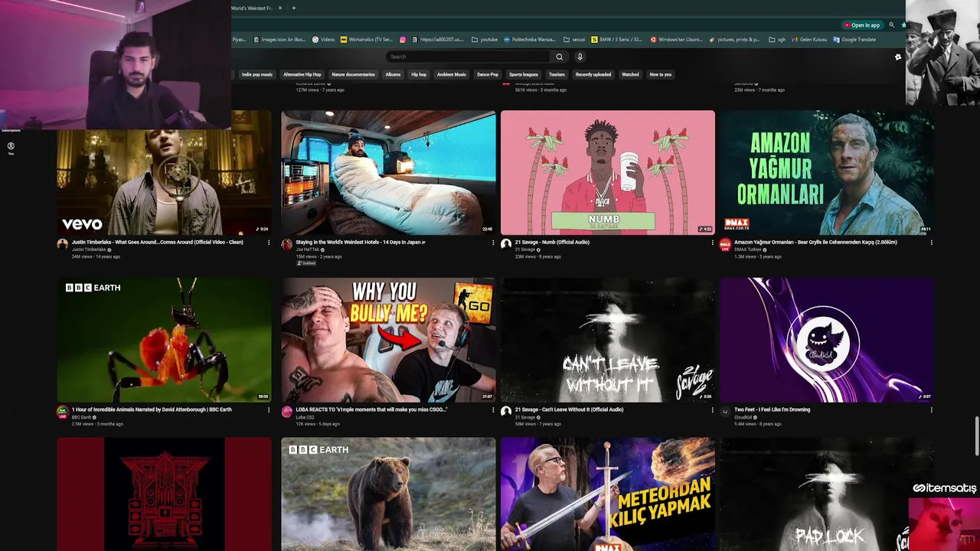Image resolution: width=980 pixels, height=551 pixels.
Task: Open the sgh bookmarks folder
Action: [778, 39]
